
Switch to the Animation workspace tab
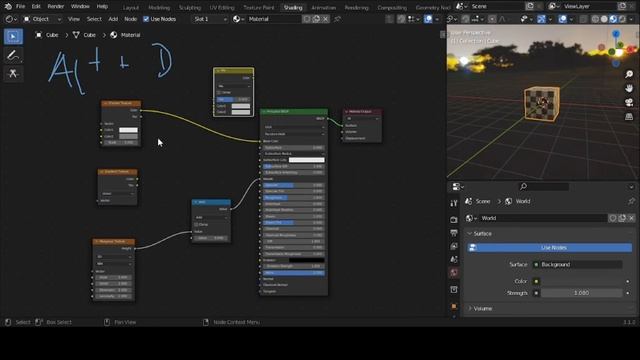(324, 7)
